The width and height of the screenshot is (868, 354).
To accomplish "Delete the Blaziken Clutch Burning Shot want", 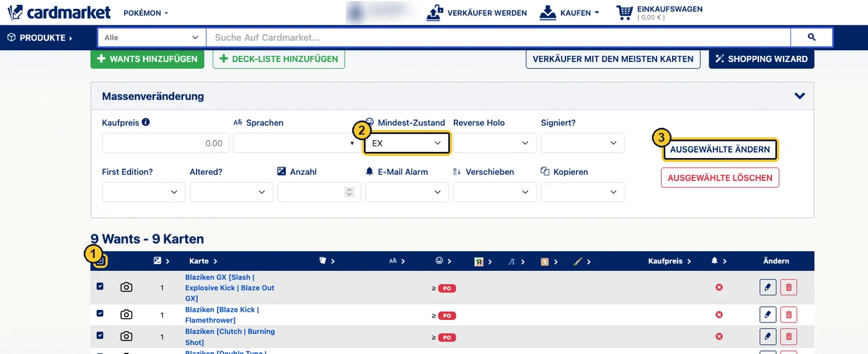I will pyautogui.click(x=789, y=337).
